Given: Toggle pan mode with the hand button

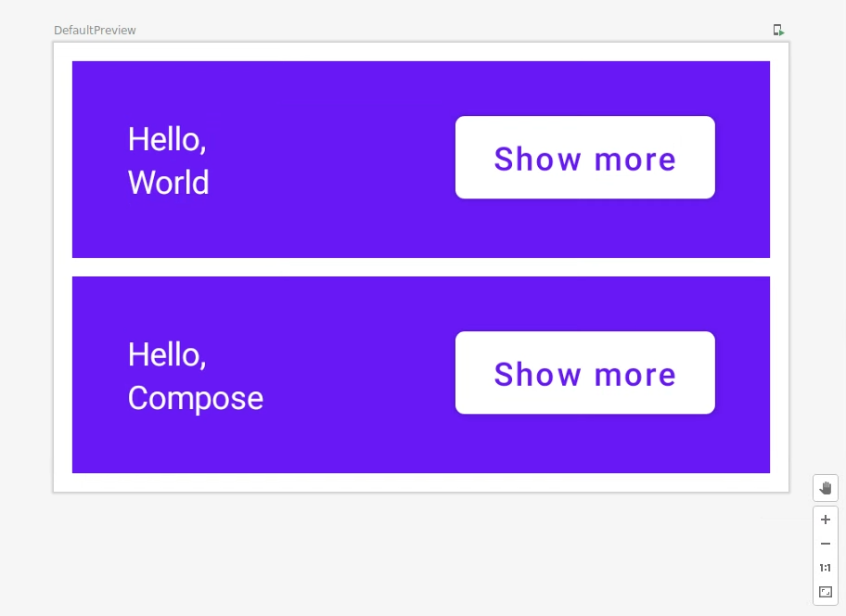Looking at the screenshot, I should click(825, 487).
